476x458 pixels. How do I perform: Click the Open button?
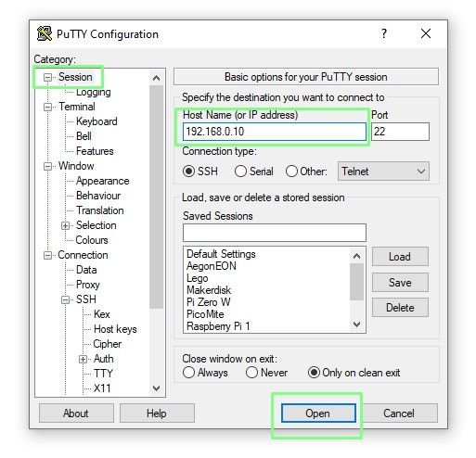(x=318, y=413)
